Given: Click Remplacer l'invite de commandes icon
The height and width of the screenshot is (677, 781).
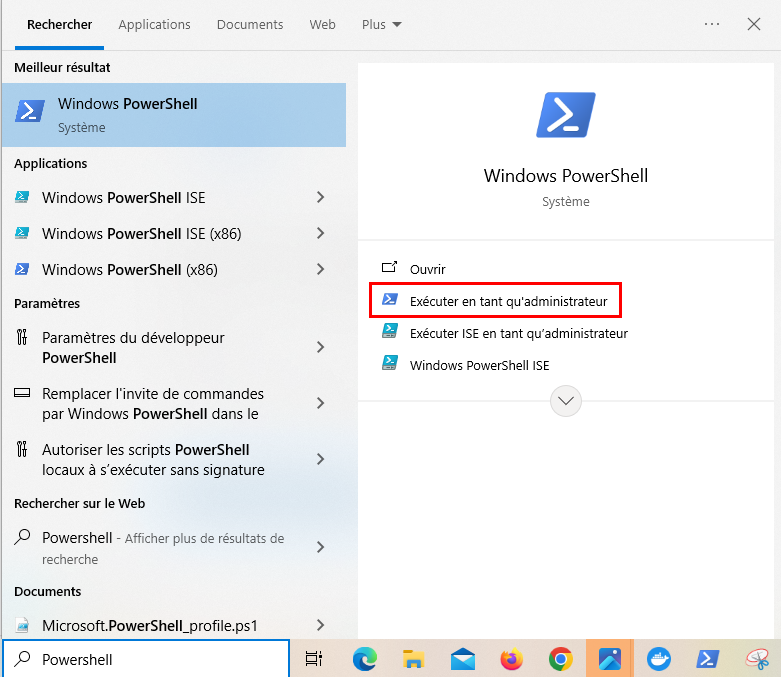Looking at the screenshot, I should pyautogui.click(x=22, y=393).
